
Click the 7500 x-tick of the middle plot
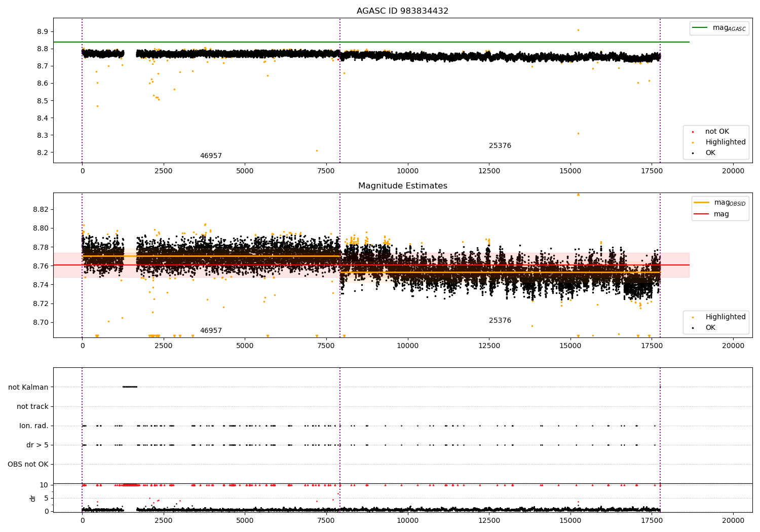[x=326, y=346]
